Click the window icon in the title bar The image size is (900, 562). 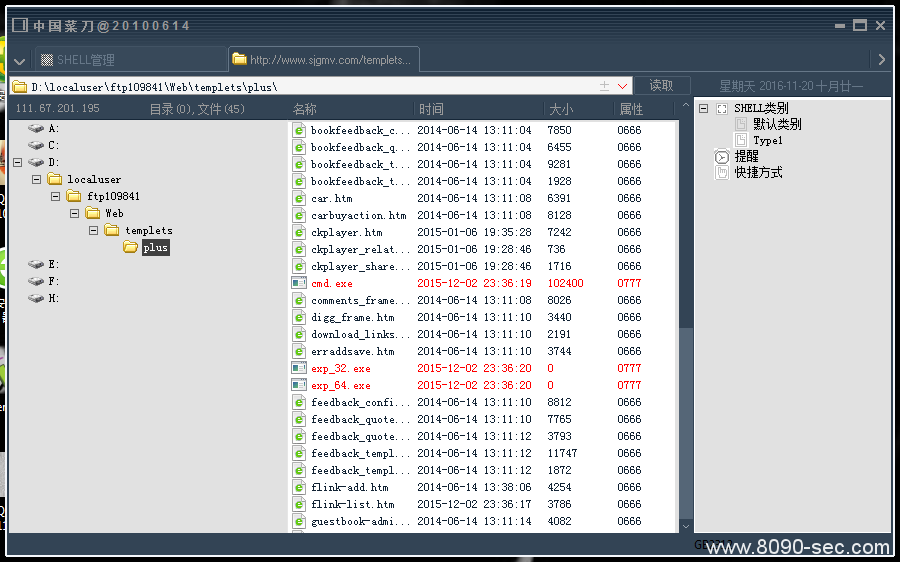20,25
